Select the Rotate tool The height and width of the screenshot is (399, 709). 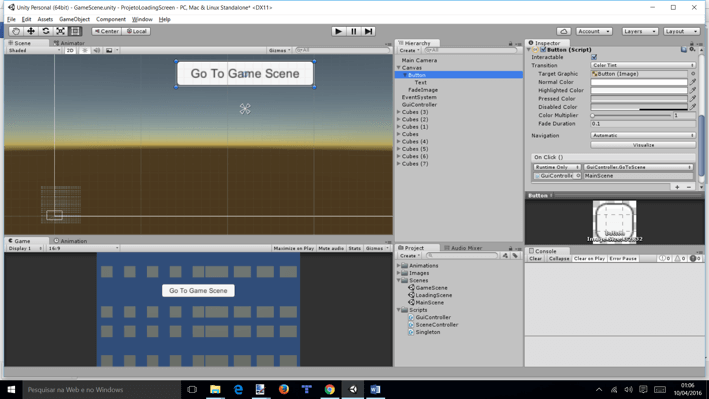point(46,31)
